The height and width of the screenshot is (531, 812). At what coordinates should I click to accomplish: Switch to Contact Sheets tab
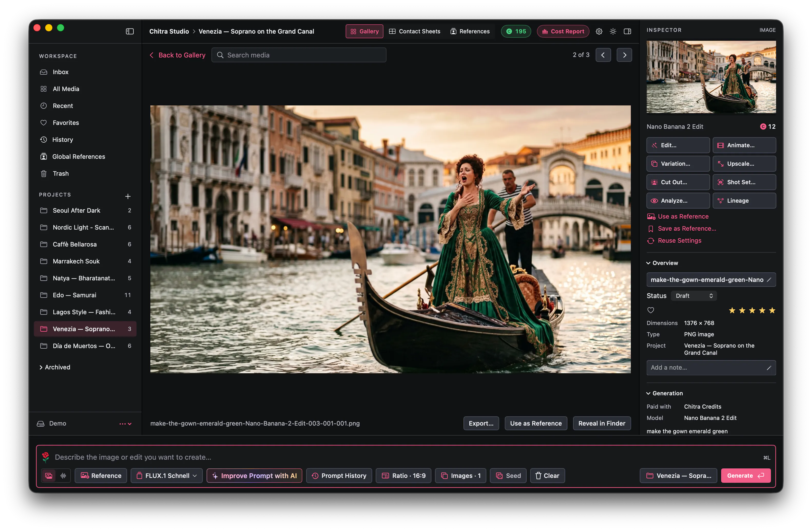(414, 31)
